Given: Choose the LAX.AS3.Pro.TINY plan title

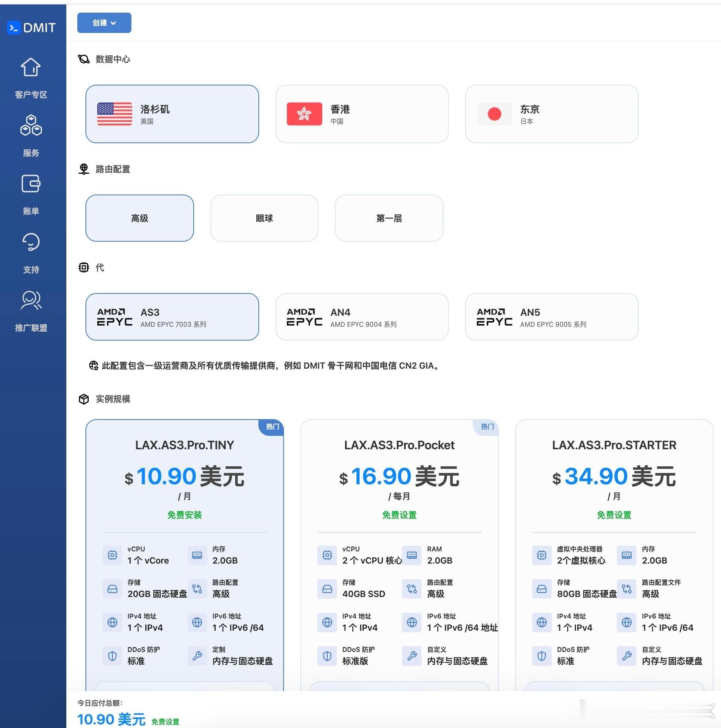Looking at the screenshot, I should (x=185, y=445).
